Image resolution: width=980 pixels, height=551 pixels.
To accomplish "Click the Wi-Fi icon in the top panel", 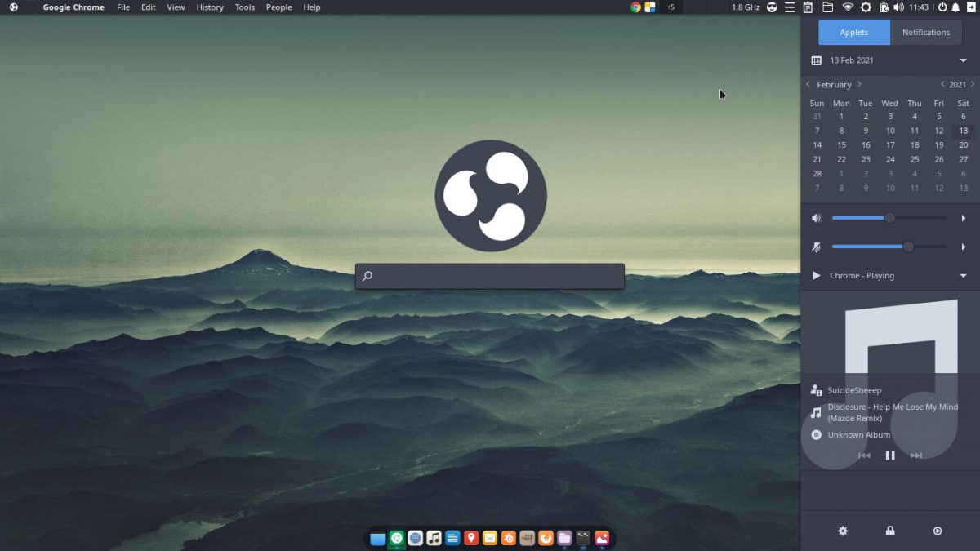I will pos(848,7).
